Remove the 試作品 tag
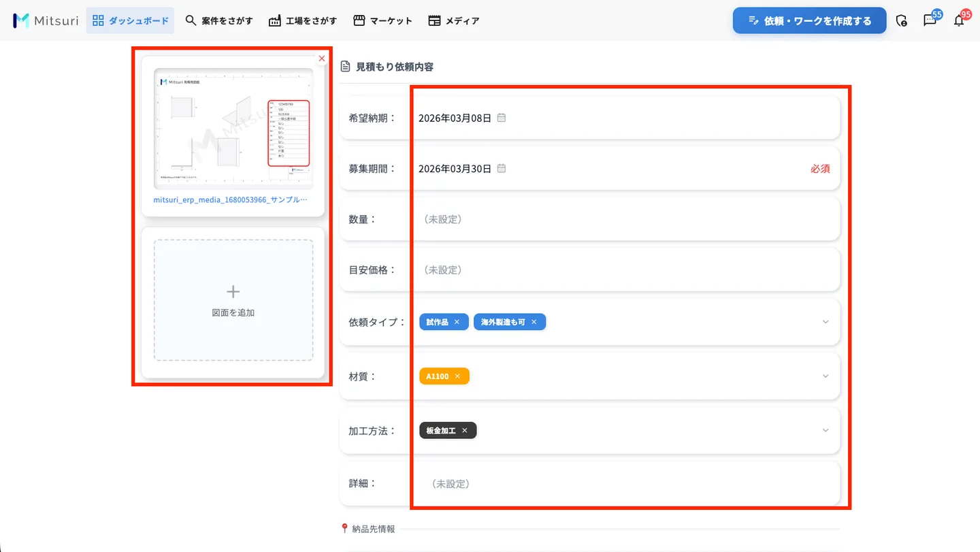 (457, 322)
